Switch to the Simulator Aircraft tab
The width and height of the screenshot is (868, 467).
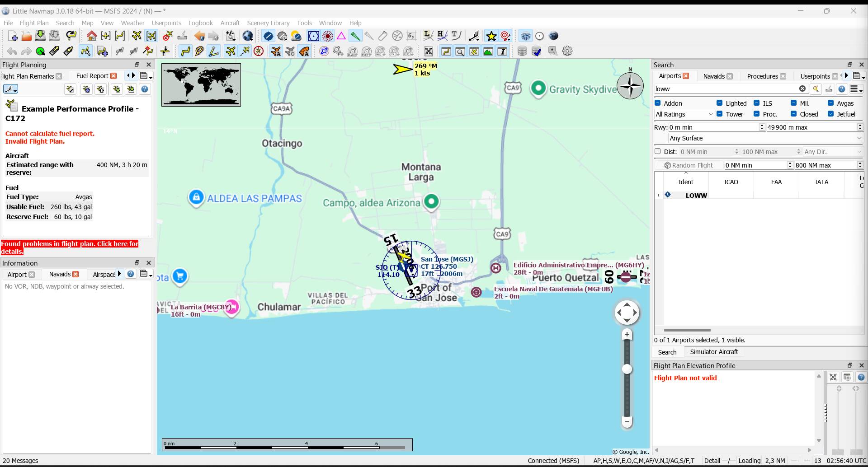coord(714,352)
